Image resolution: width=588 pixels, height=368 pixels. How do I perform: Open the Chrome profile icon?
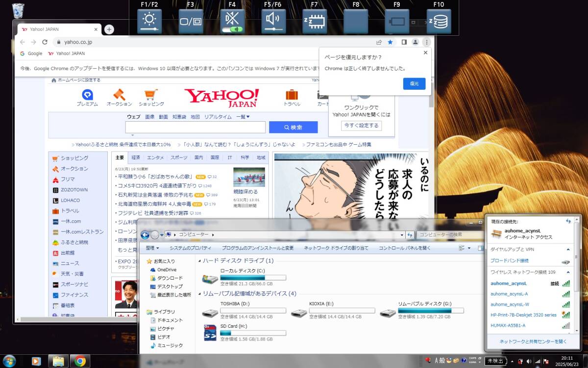[416, 42]
